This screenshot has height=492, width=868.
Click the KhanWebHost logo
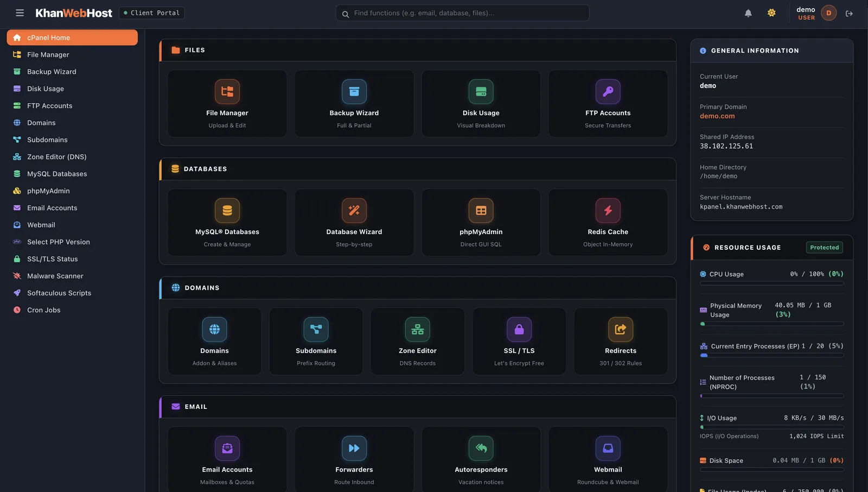(x=74, y=13)
